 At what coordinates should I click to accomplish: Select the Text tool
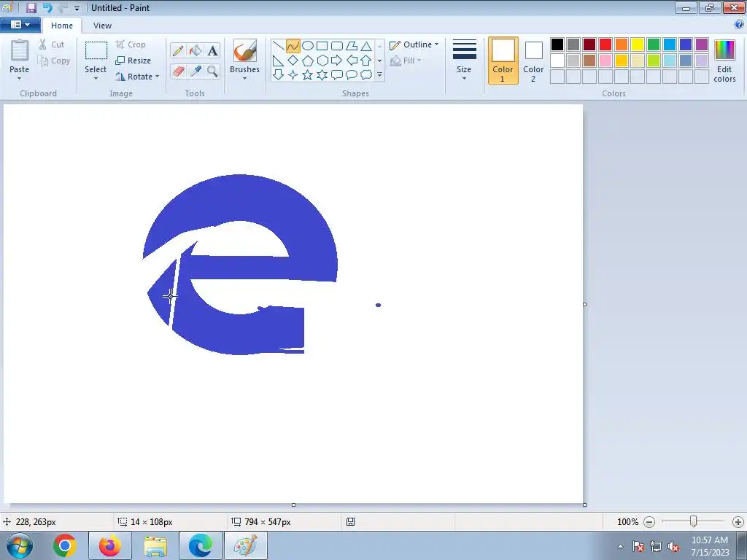212,50
